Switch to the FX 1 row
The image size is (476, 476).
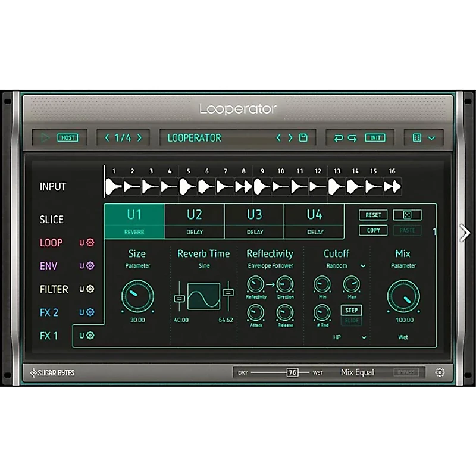coord(49,336)
